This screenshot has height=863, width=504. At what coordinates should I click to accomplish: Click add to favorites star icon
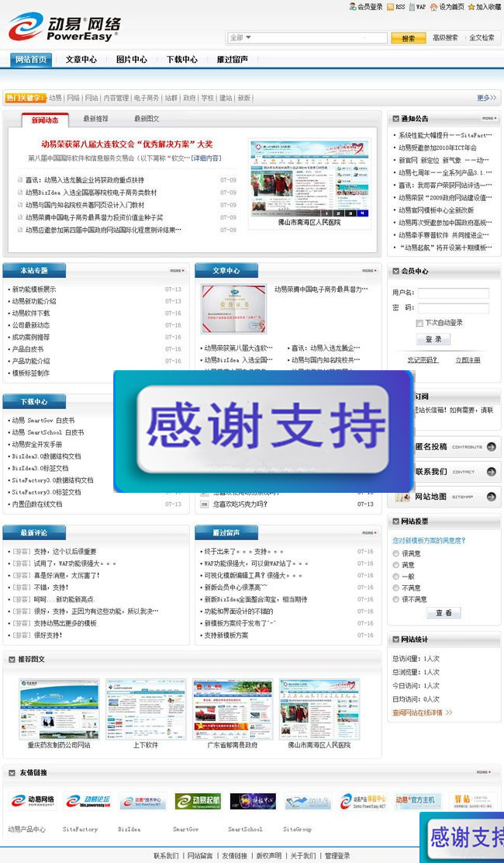coord(471,7)
